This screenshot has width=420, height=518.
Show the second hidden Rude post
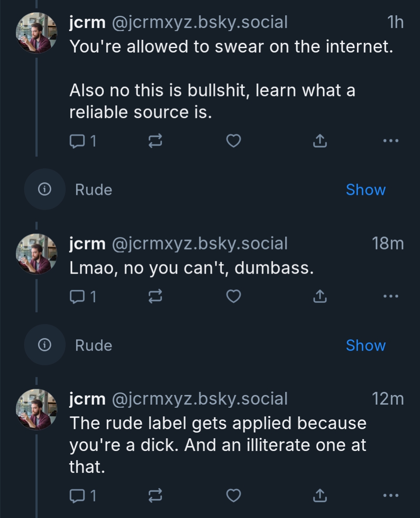(x=365, y=345)
